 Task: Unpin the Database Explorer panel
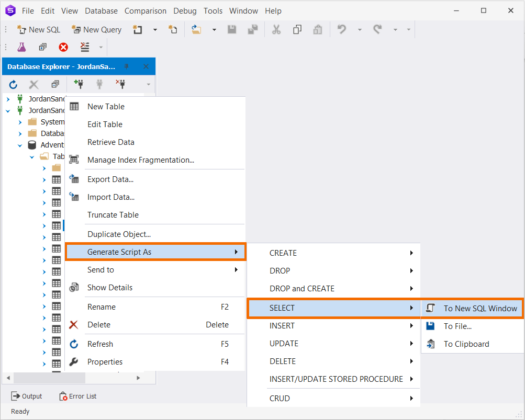126,66
